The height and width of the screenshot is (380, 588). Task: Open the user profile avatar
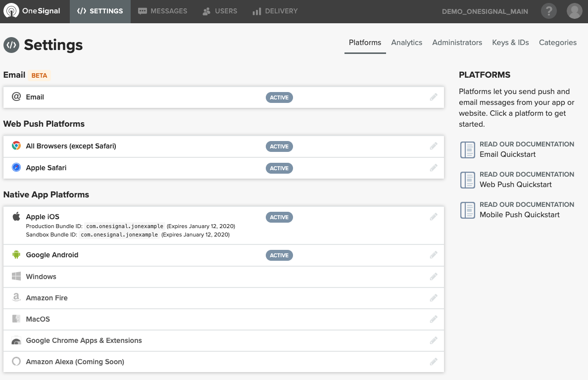coord(574,11)
